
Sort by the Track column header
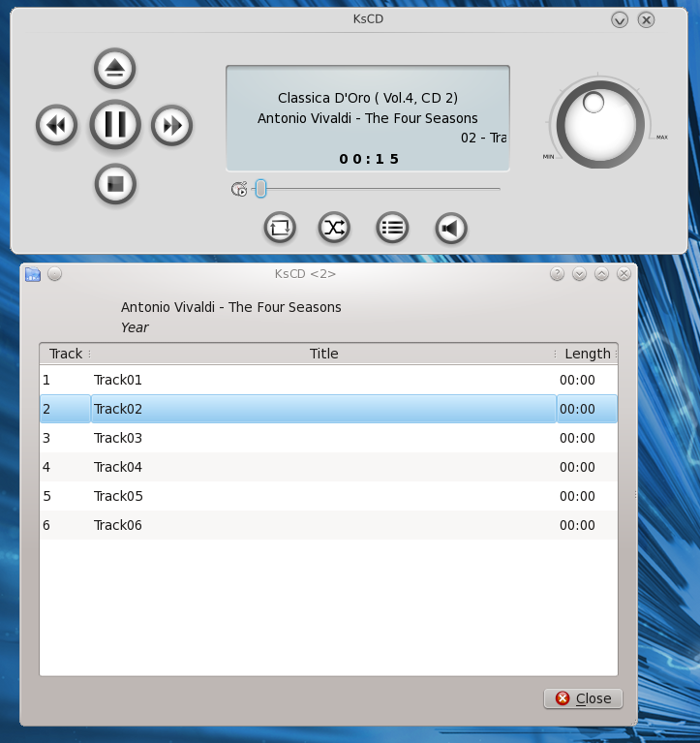click(66, 354)
